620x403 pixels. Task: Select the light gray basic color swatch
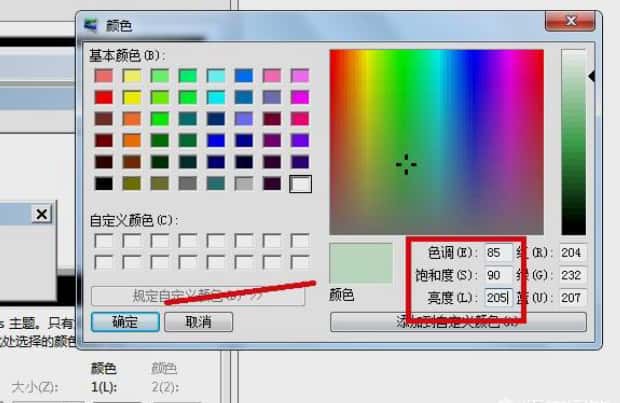click(244, 184)
